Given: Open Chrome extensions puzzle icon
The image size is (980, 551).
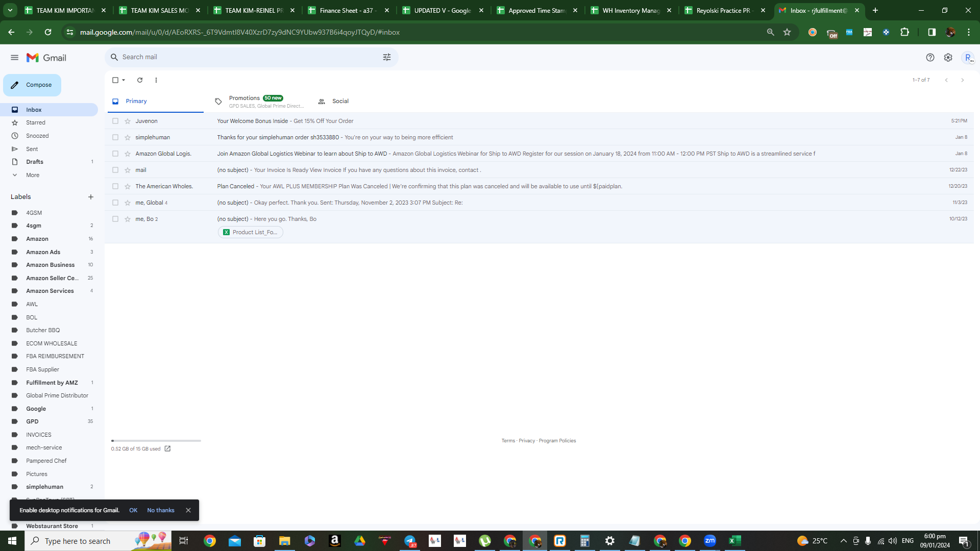Looking at the screenshot, I should [x=904, y=32].
